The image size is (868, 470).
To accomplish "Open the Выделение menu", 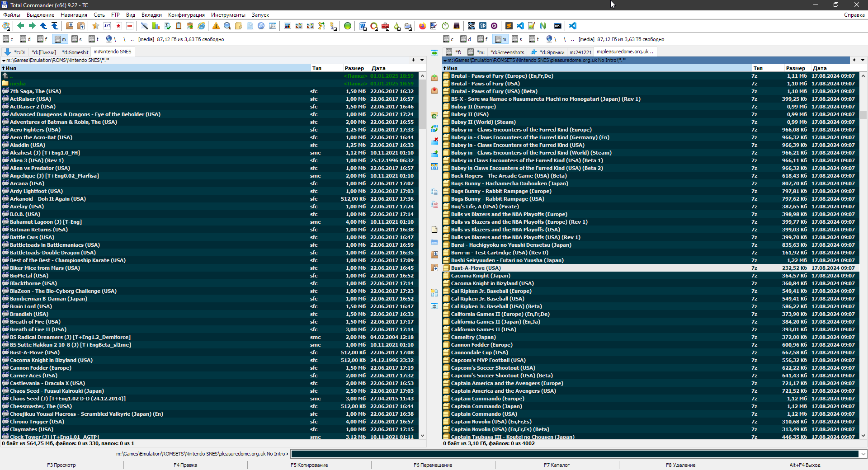I will click(x=41, y=15).
